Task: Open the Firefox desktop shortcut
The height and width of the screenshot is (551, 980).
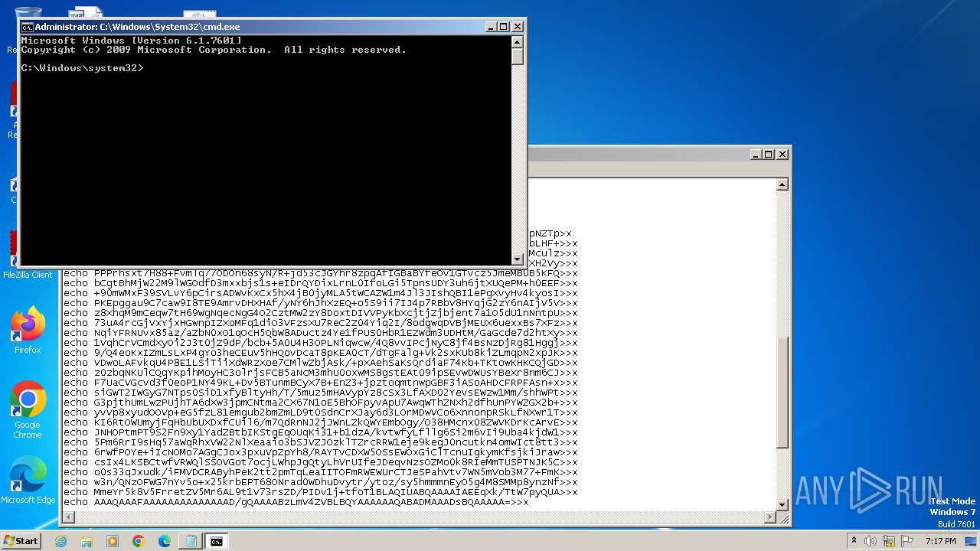Action: point(28,331)
